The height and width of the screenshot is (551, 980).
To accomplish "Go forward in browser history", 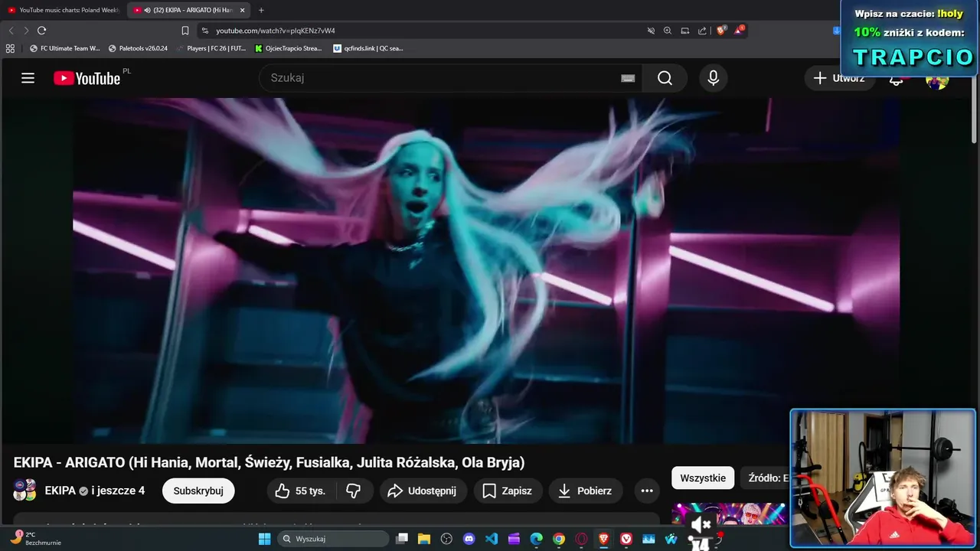I will [x=26, y=31].
